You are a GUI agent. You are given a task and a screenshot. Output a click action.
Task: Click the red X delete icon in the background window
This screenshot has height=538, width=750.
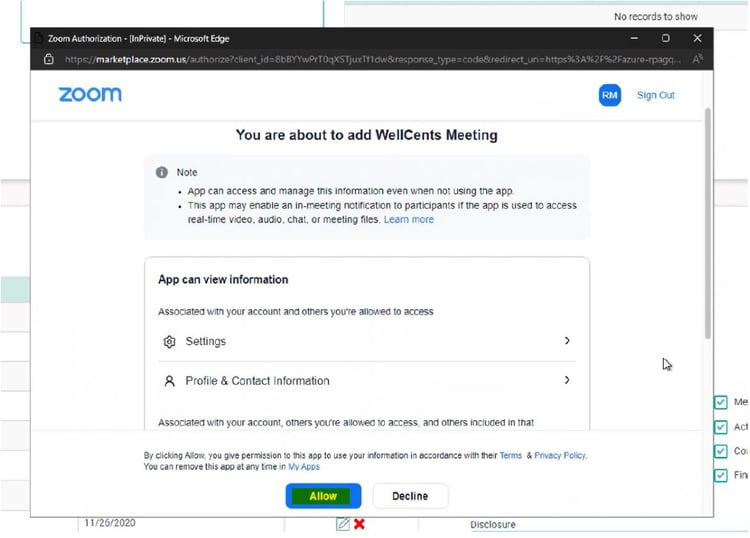tap(359, 524)
